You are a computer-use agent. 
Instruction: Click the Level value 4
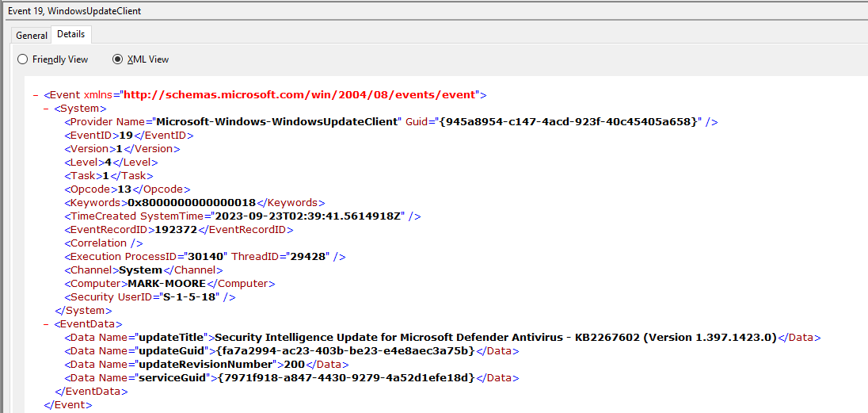point(108,163)
